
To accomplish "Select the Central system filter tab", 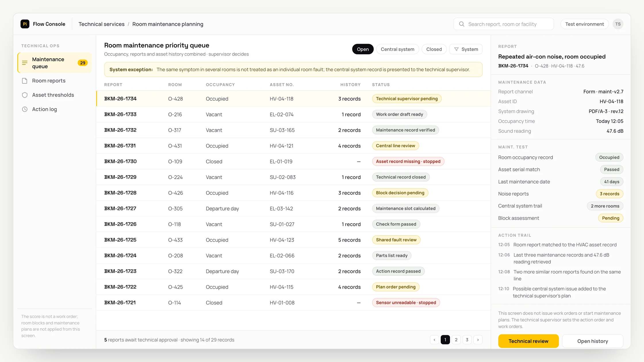I will [398, 49].
